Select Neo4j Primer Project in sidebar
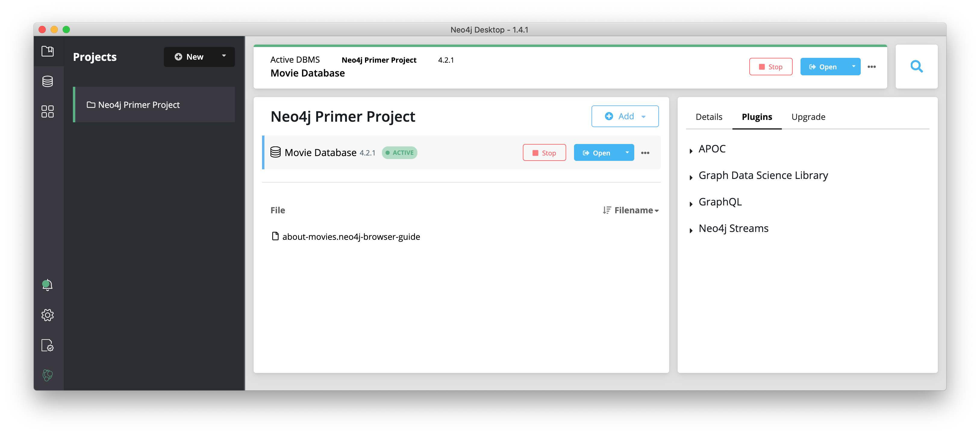Viewport: 980px width, 435px height. click(x=154, y=105)
